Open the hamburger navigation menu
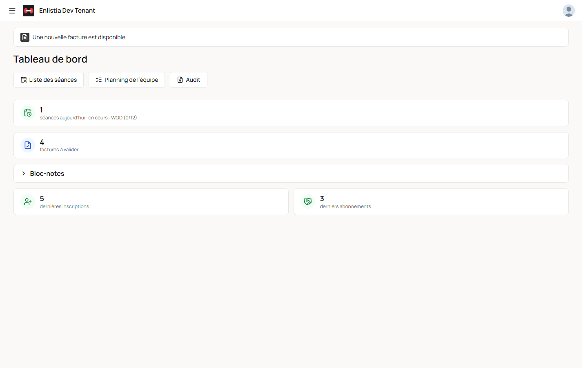The width and height of the screenshot is (588, 368). pos(12,11)
